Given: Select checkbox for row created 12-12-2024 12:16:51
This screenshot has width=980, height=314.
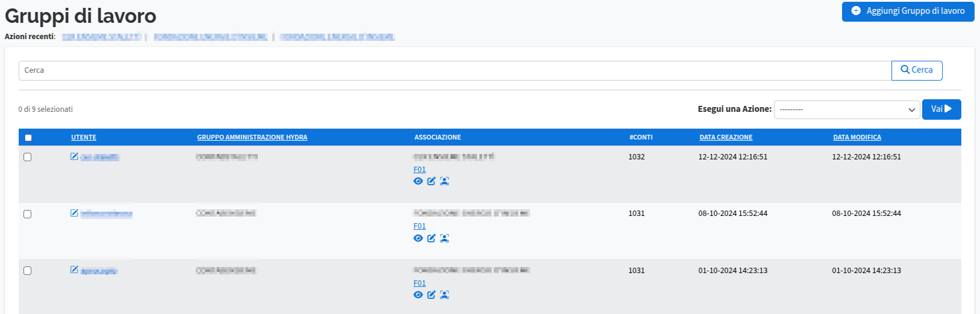Looking at the screenshot, I should coord(27,157).
